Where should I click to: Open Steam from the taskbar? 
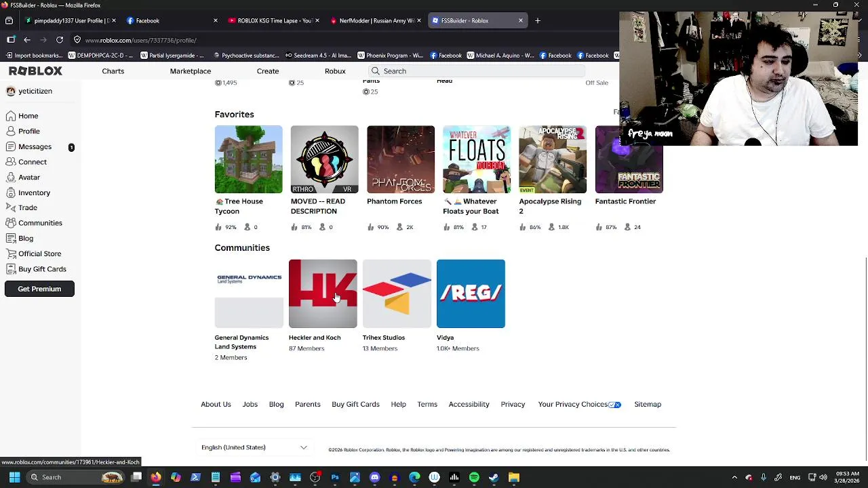click(x=494, y=477)
